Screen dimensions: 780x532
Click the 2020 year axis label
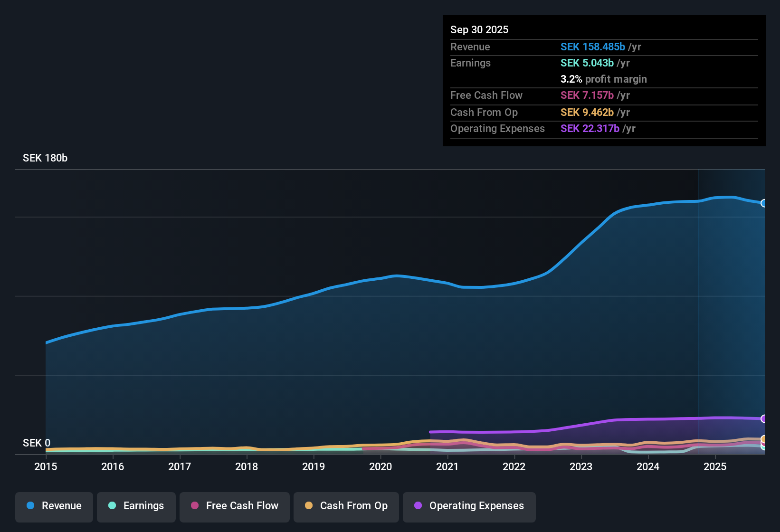pyautogui.click(x=380, y=467)
